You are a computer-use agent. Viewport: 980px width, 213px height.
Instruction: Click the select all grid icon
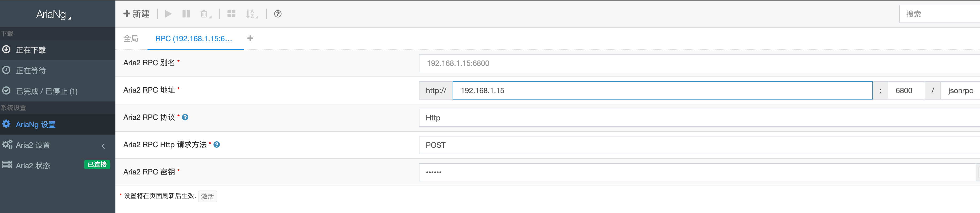(231, 14)
